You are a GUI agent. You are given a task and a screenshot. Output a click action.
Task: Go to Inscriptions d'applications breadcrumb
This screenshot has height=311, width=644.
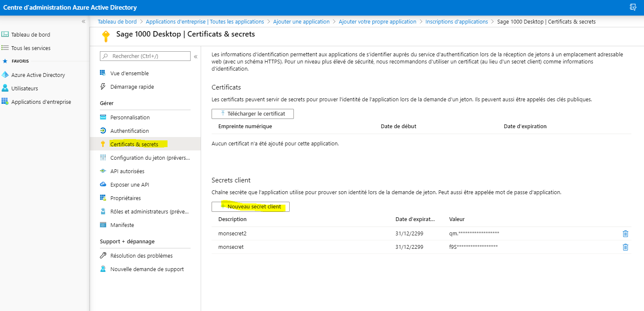457,21
